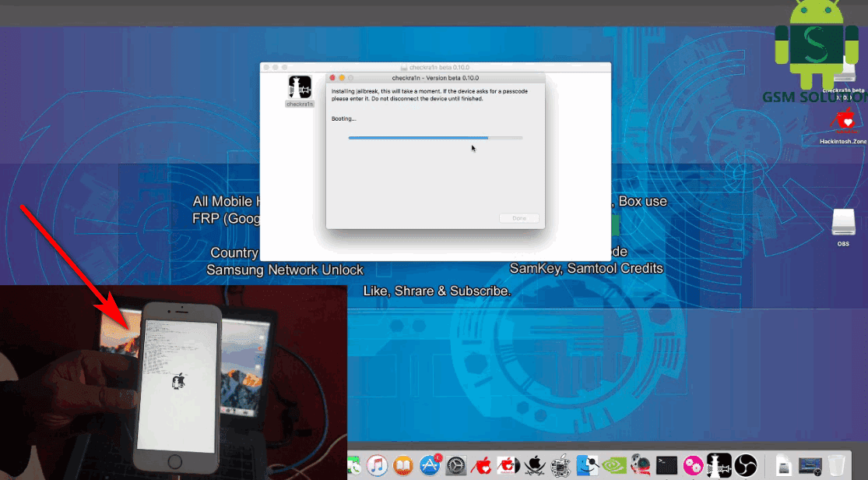The height and width of the screenshot is (480, 868).
Task: Launch the film reel camera dock icon
Action: pos(640,466)
